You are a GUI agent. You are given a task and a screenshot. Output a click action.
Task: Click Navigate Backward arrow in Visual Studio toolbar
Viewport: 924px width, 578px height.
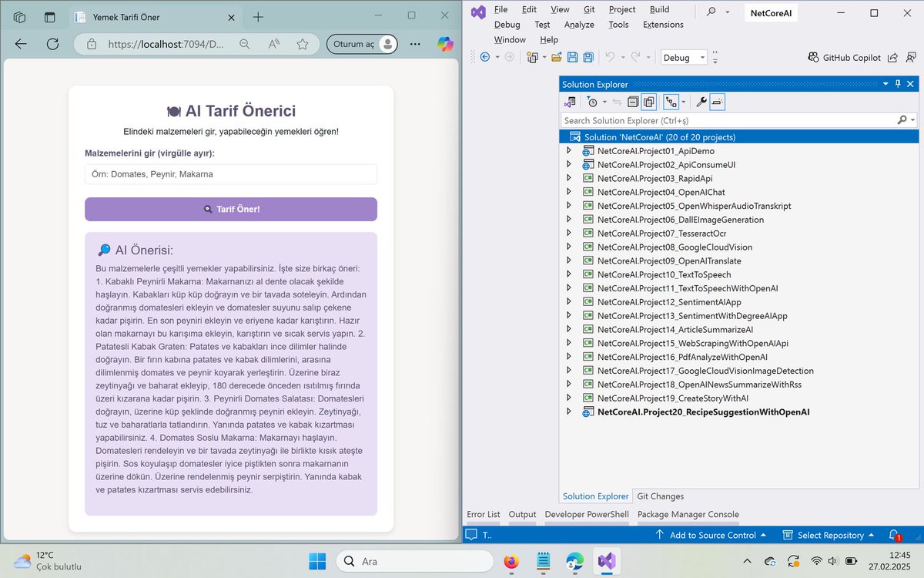[485, 57]
